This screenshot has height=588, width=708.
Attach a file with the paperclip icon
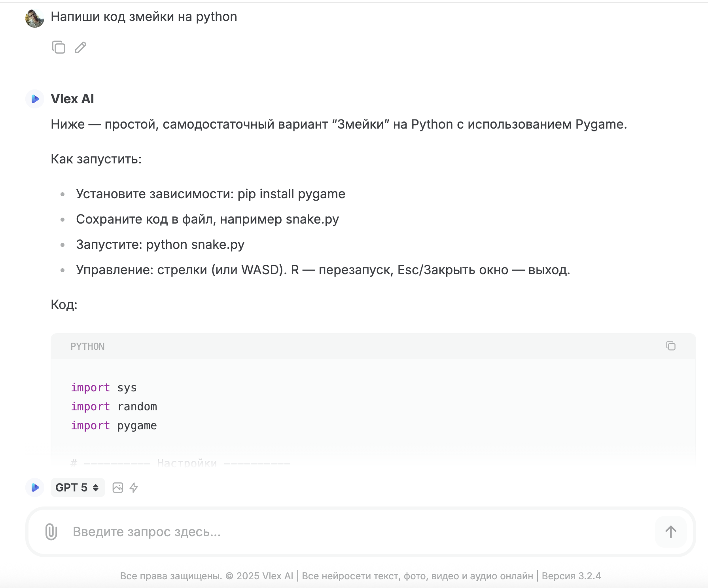(x=51, y=531)
